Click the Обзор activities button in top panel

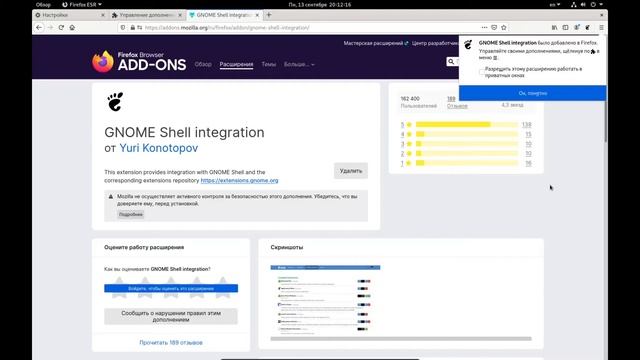43,4
